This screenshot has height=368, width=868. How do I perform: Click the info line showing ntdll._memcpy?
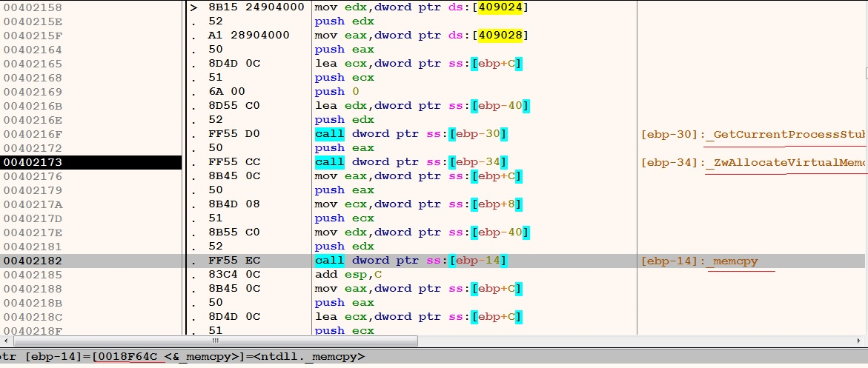point(185,357)
